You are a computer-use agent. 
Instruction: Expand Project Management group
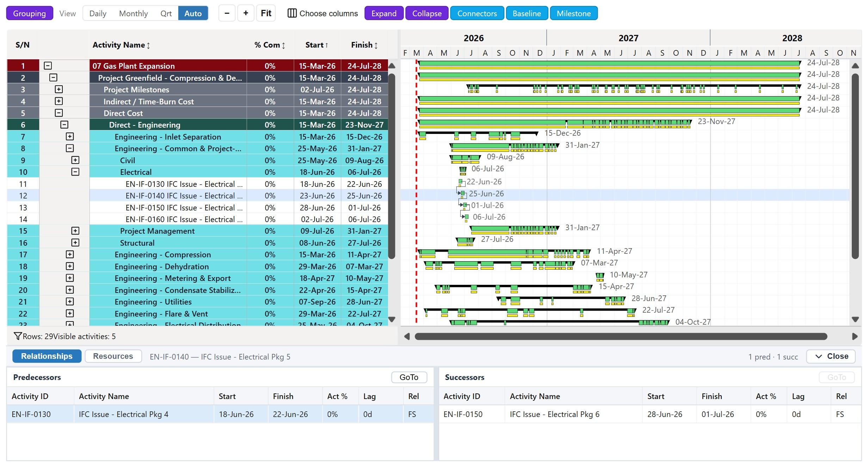75,231
